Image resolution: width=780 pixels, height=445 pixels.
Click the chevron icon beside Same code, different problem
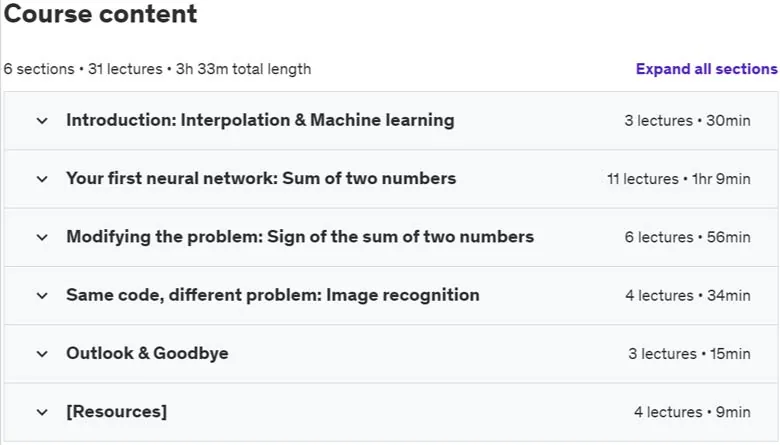42,295
